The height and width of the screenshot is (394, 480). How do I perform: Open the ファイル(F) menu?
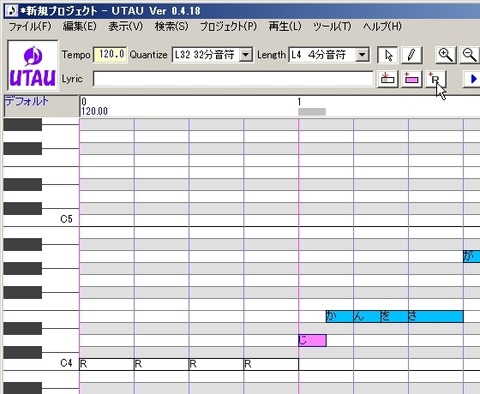[x=30, y=27]
